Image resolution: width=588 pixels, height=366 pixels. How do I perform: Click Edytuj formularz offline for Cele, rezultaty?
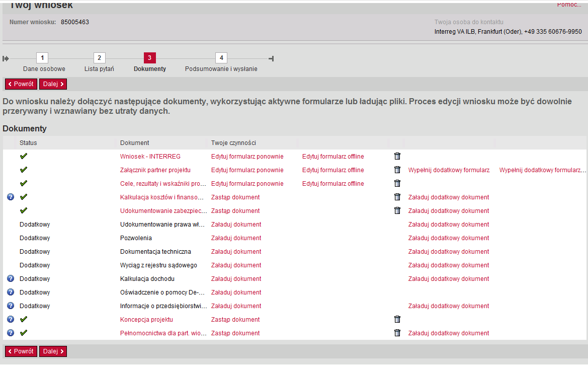333,184
